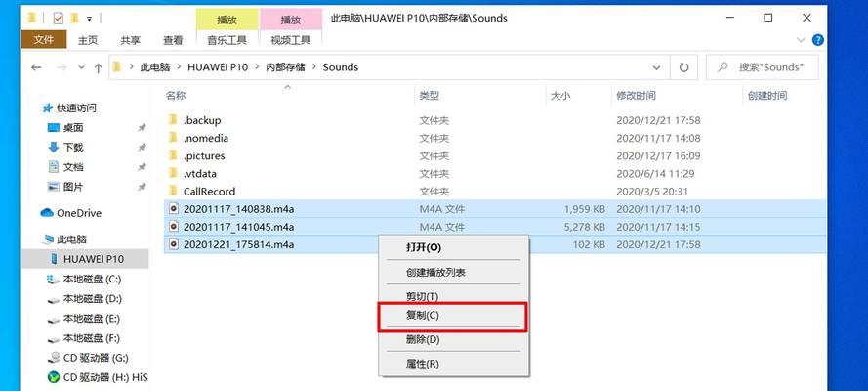Sort by the 名称 column header
Viewport: 868px width, 391px height.
176,96
